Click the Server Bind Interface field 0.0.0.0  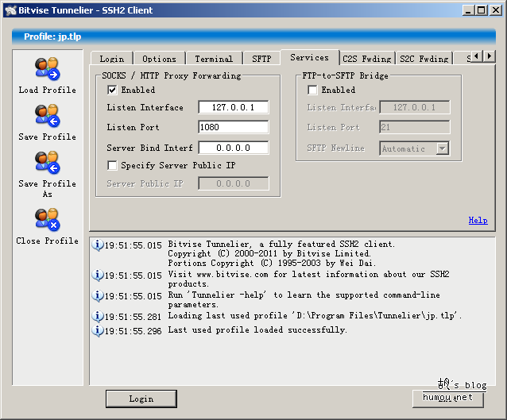click(233, 148)
